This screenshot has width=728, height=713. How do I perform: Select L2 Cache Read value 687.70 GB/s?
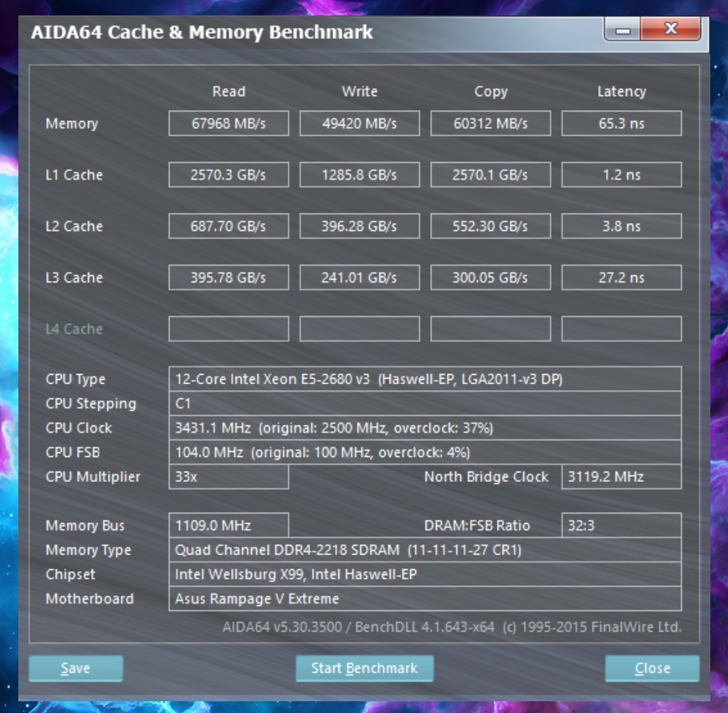click(228, 226)
